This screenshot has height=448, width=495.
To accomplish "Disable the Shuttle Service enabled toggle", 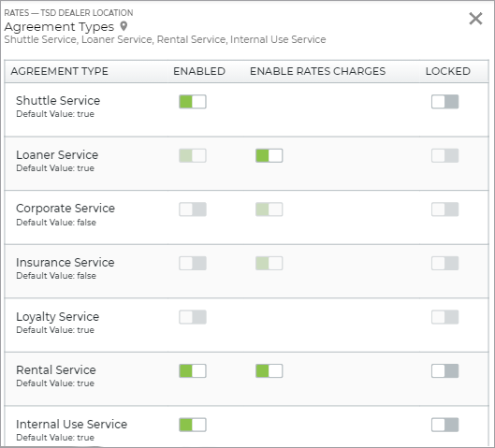I will click(x=193, y=102).
